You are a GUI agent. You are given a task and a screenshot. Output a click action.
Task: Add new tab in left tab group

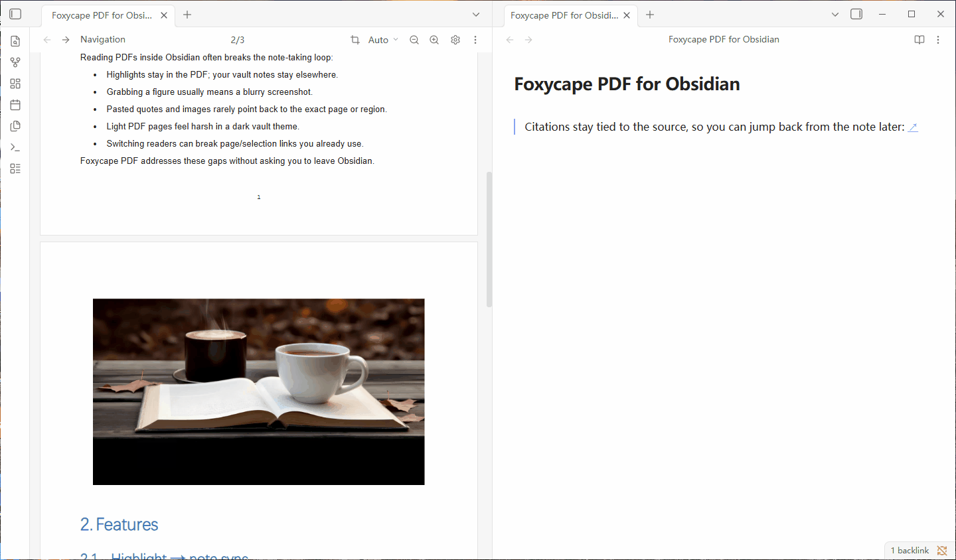point(187,15)
